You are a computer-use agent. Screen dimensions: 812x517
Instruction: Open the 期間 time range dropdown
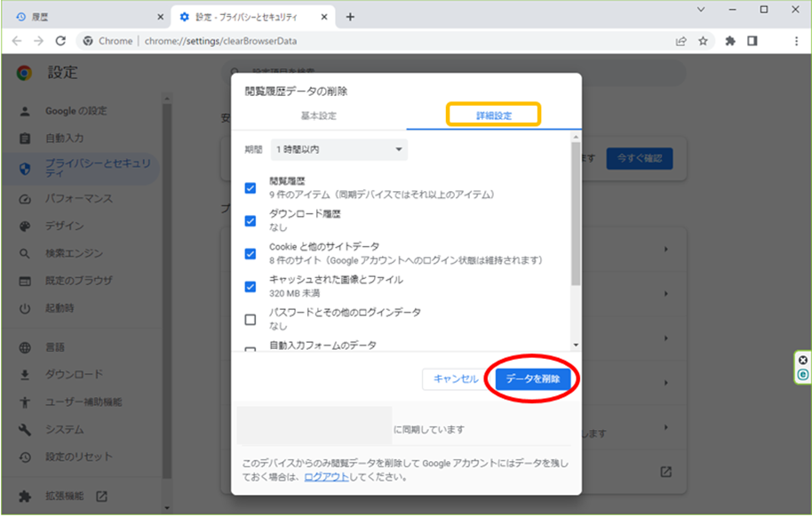tap(339, 150)
